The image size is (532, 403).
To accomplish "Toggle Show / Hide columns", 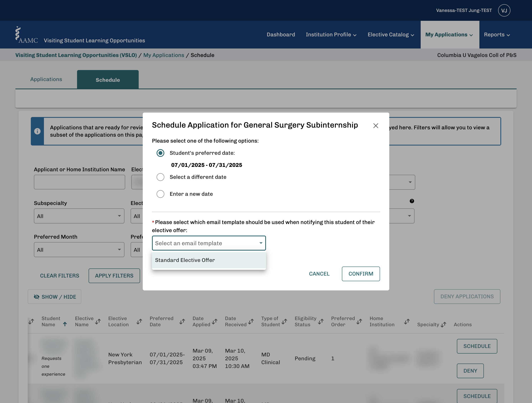I will click(x=54, y=297).
